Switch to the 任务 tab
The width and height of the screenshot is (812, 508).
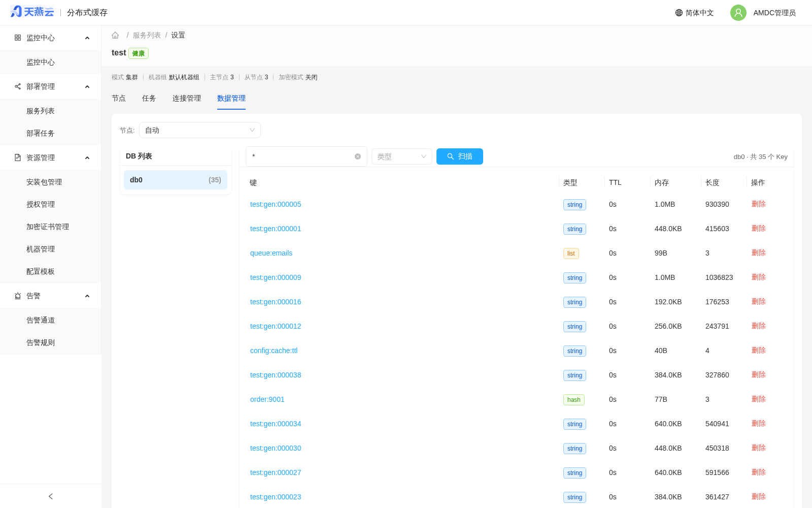(x=149, y=98)
